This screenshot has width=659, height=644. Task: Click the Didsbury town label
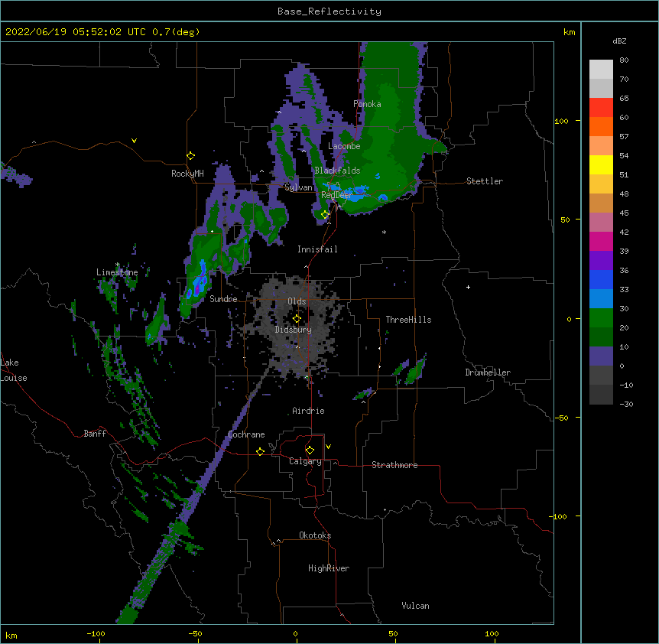point(293,330)
